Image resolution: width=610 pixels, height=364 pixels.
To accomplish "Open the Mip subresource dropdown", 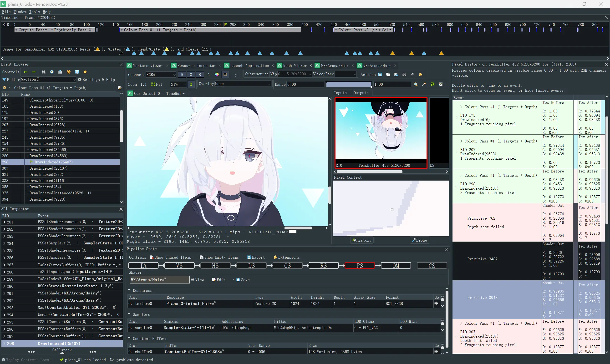I will 294,74.
